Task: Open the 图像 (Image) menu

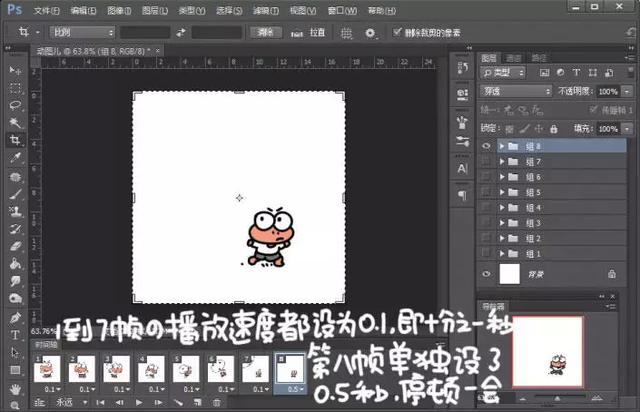Action: pyautogui.click(x=119, y=11)
